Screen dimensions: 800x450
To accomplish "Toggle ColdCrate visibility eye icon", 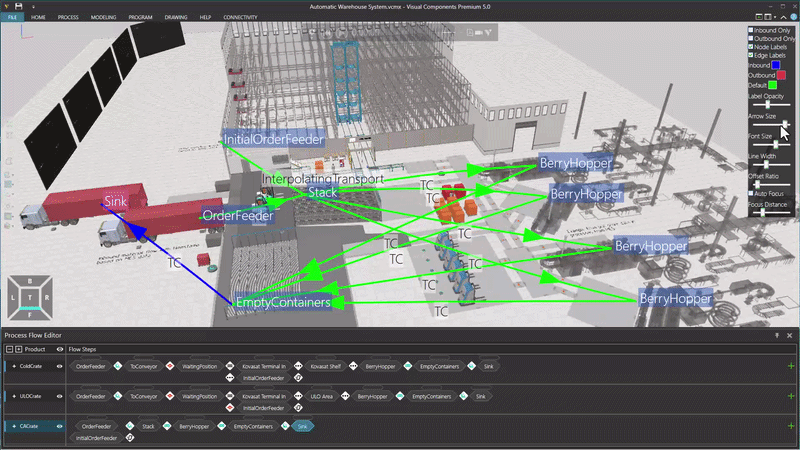I will pos(60,366).
